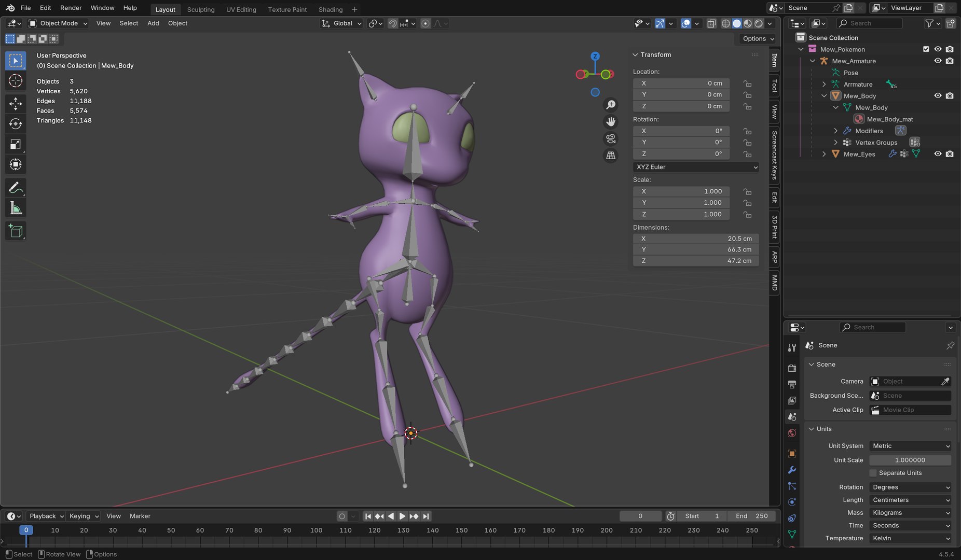Image resolution: width=961 pixels, height=560 pixels.
Task: Open the Unit System Metric dropdown
Action: point(910,446)
